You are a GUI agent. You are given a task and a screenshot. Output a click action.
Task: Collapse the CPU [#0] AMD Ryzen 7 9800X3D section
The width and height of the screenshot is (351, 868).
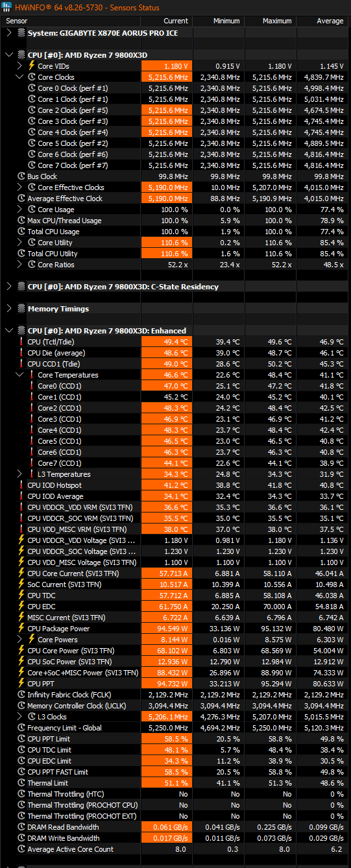(x=8, y=55)
